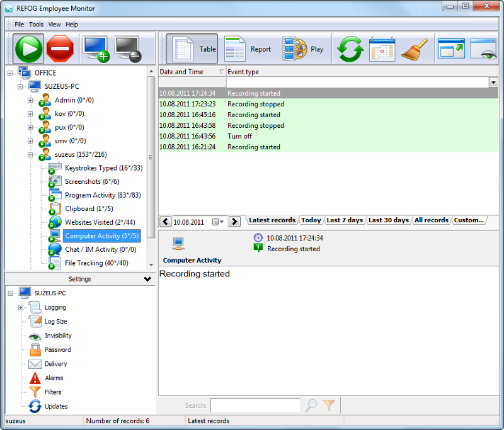504x430 pixels.
Task: Select Screenshots log
Action: (x=92, y=181)
